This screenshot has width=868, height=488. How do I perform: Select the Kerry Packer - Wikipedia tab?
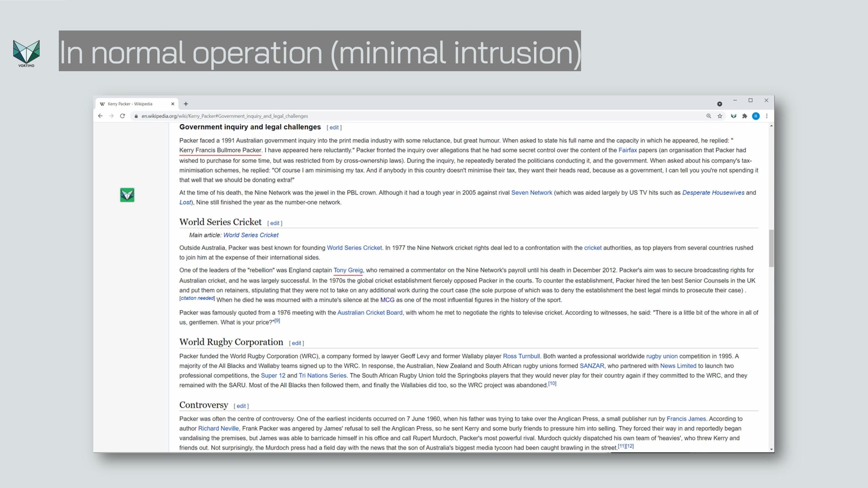137,104
